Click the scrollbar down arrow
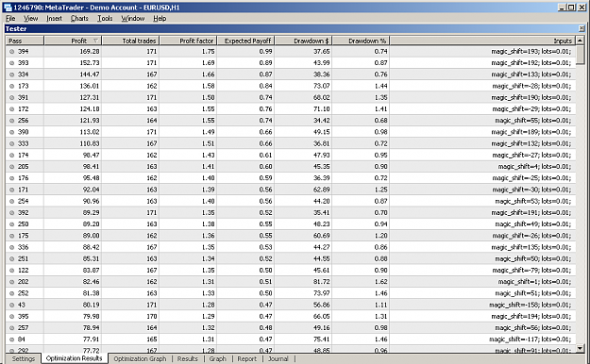 [x=580, y=349]
